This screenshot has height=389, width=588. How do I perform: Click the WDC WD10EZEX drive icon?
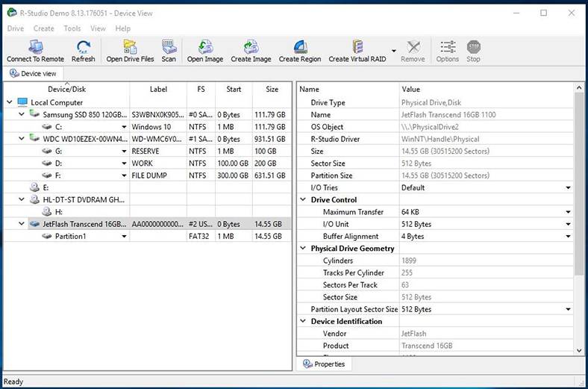point(34,138)
